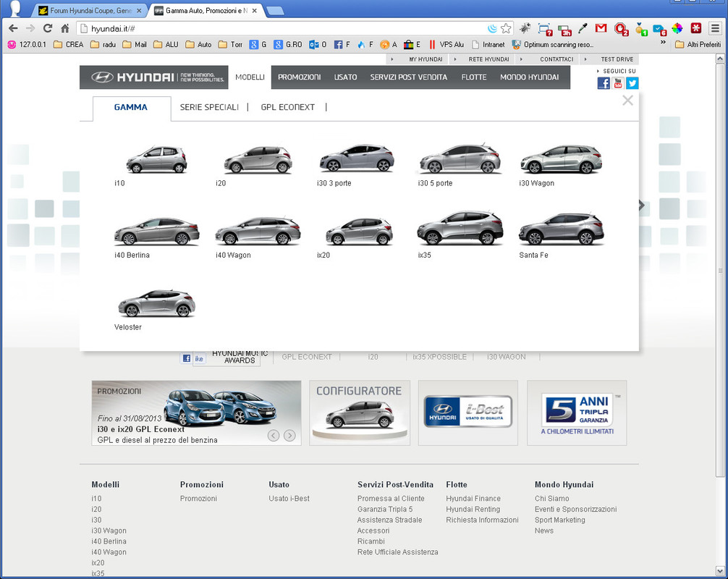The height and width of the screenshot is (579, 728).
Task: Open the 127.0.0.1 bookmark
Action: (27, 45)
